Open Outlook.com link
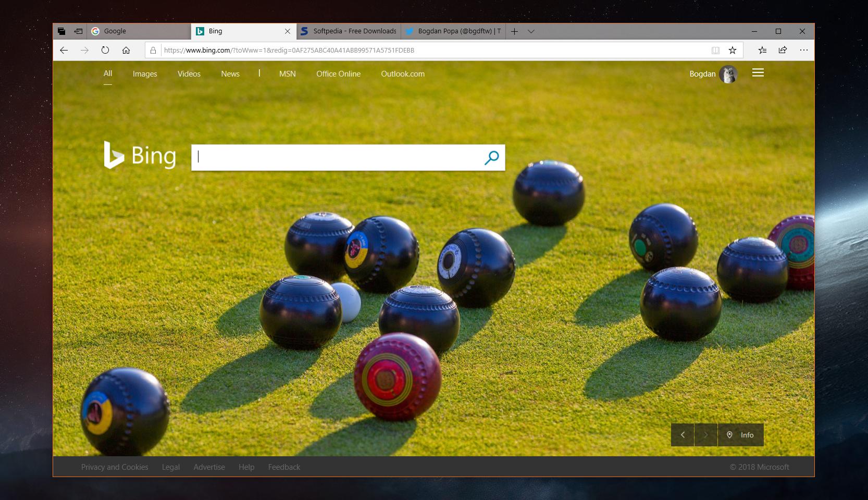The height and width of the screenshot is (500, 868). click(x=403, y=74)
